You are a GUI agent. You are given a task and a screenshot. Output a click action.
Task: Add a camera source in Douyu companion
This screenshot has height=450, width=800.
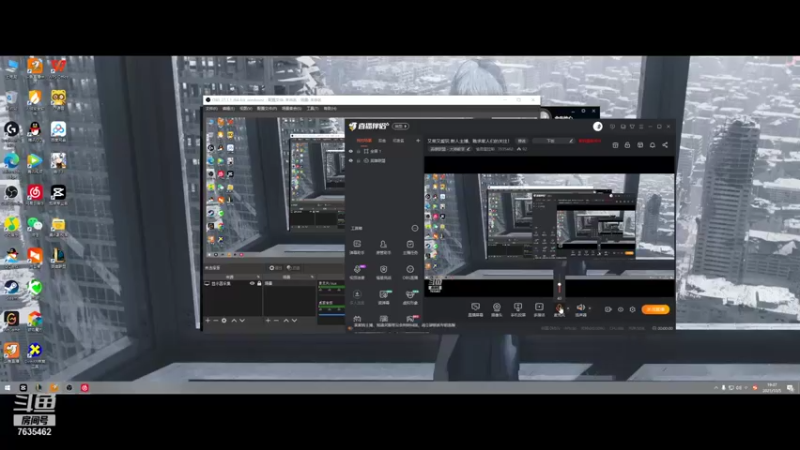pyautogui.click(x=496, y=309)
